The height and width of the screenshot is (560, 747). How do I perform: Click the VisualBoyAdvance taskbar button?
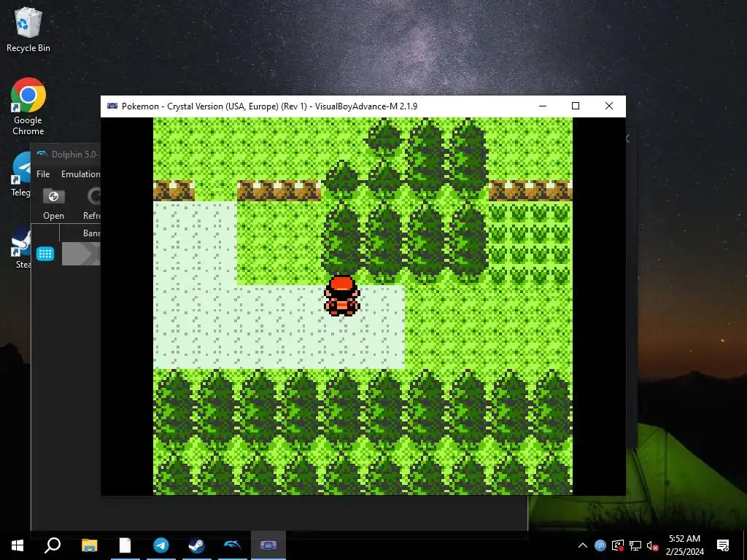(268, 545)
